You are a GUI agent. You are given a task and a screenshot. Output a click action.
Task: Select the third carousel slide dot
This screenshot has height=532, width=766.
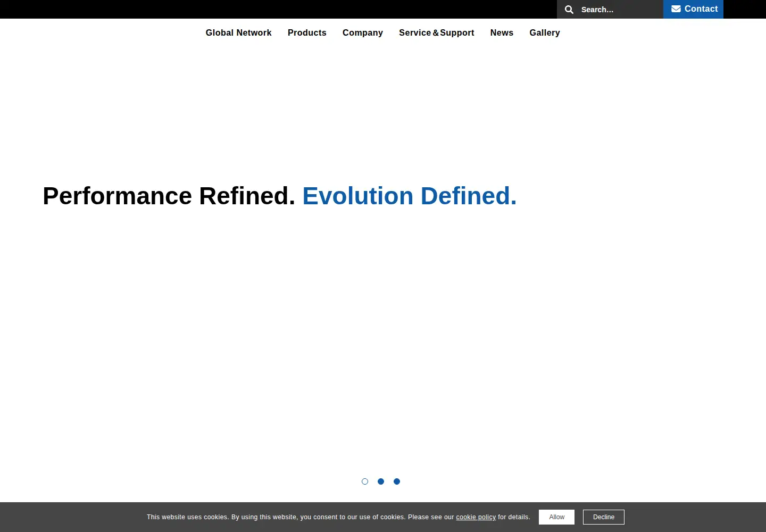tap(397, 481)
